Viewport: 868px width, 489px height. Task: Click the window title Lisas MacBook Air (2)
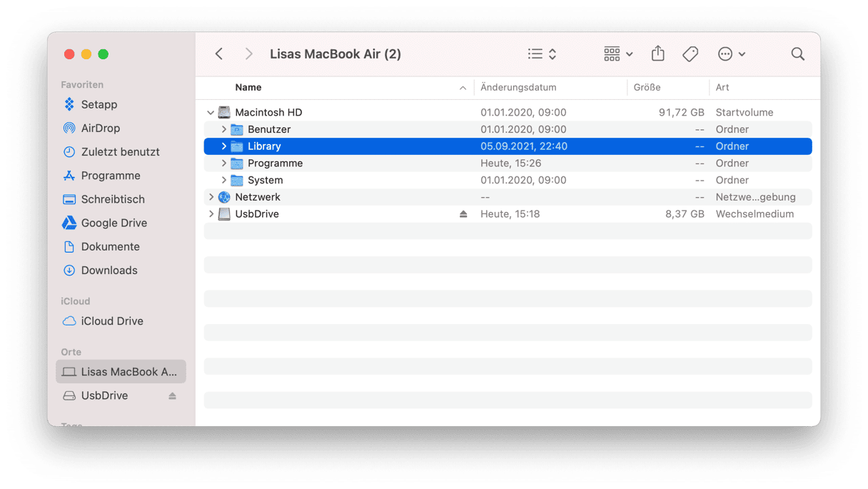click(x=335, y=54)
